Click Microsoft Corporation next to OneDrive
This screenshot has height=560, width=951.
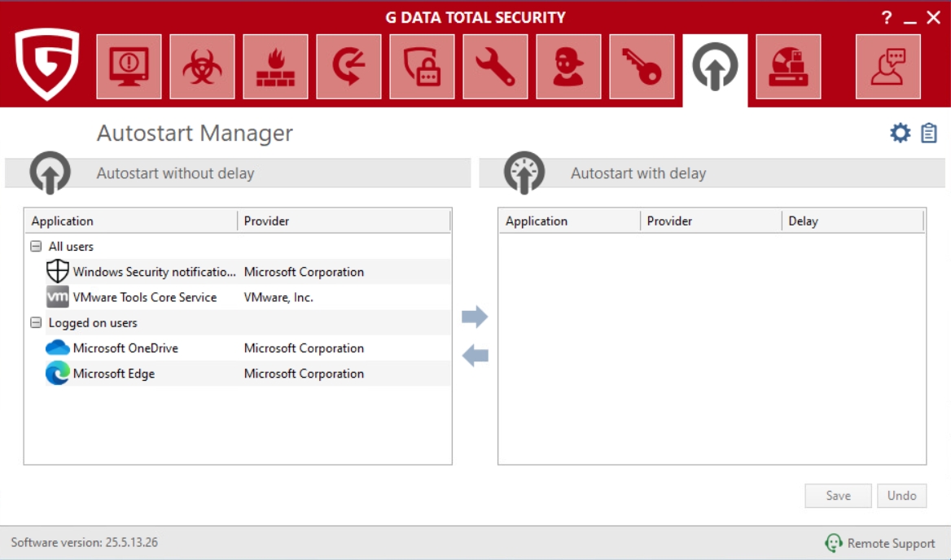(304, 348)
